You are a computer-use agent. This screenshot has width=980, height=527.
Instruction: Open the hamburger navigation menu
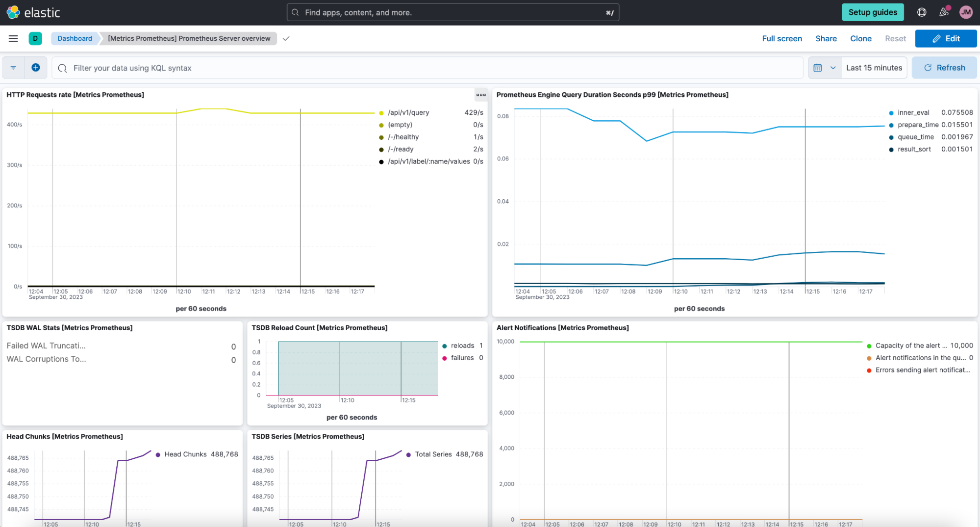click(x=13, y=38)
